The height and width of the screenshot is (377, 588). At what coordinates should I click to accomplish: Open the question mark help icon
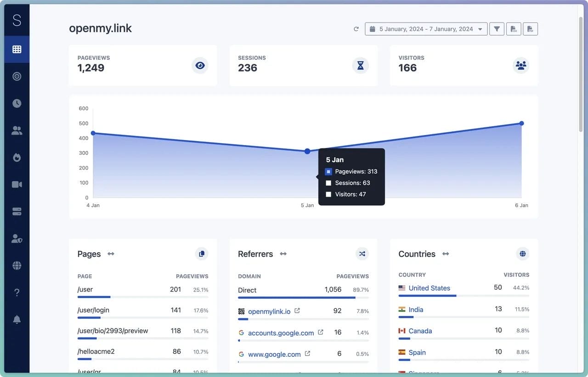click(x=17, y=293)
